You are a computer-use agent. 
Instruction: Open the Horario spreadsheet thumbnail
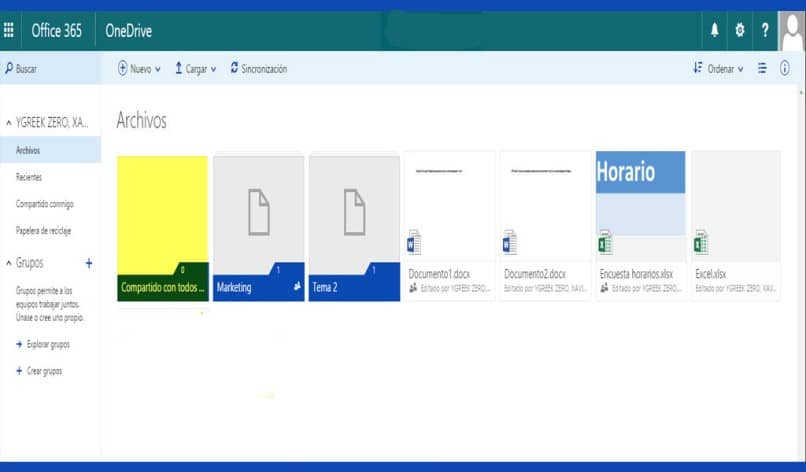640,205
